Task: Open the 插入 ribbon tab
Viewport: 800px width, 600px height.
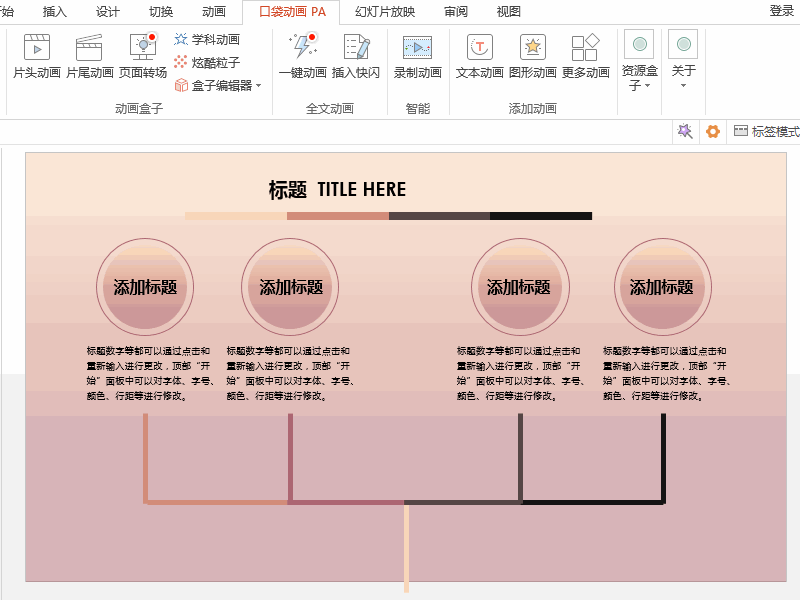Action: (x=55, y=11)
